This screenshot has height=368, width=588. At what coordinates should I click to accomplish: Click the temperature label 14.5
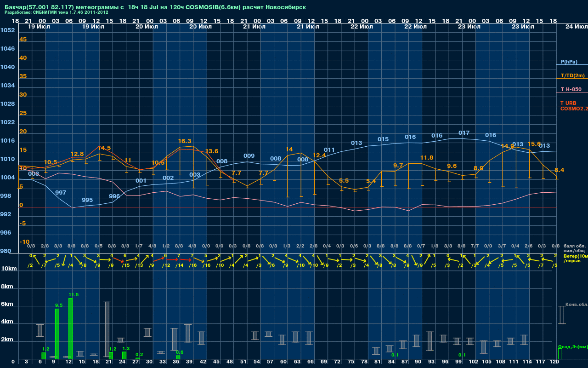pos(104,148)
